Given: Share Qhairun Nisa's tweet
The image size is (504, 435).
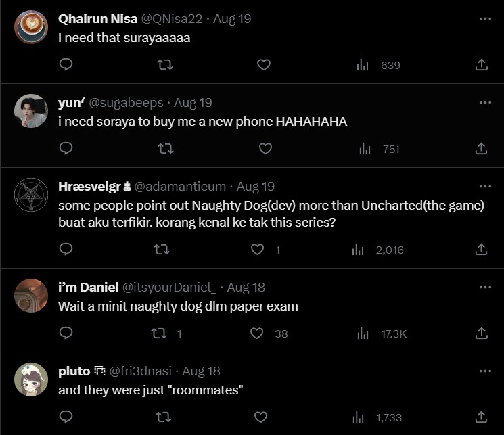Looking at the screenshot, I should click(481, 65).
